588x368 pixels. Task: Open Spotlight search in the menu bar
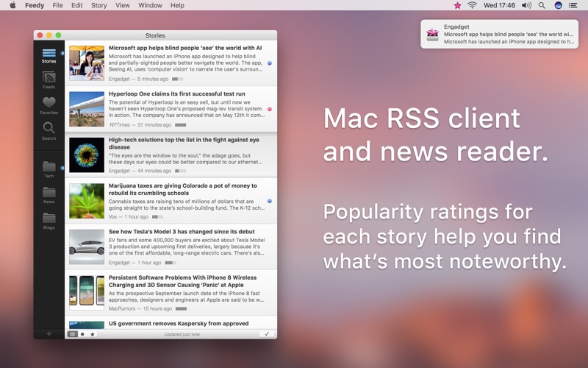click(x=542, y=5)
